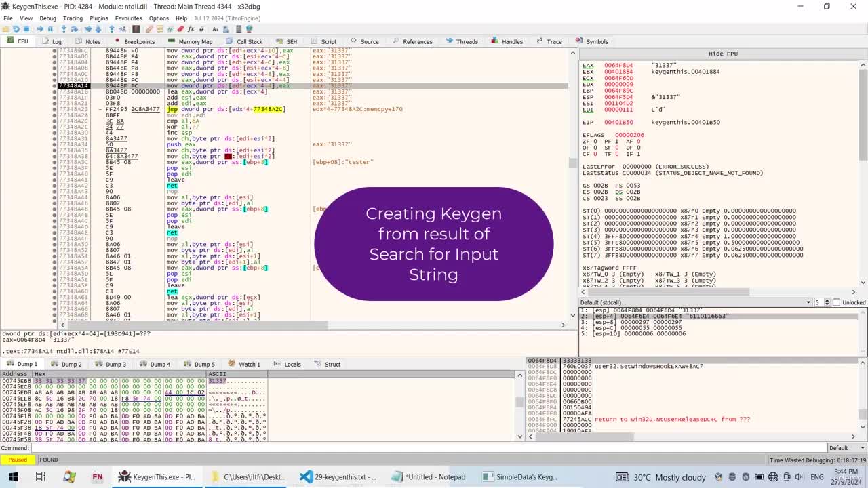
Task: Click into the Command input field
Action: point(429,448)
